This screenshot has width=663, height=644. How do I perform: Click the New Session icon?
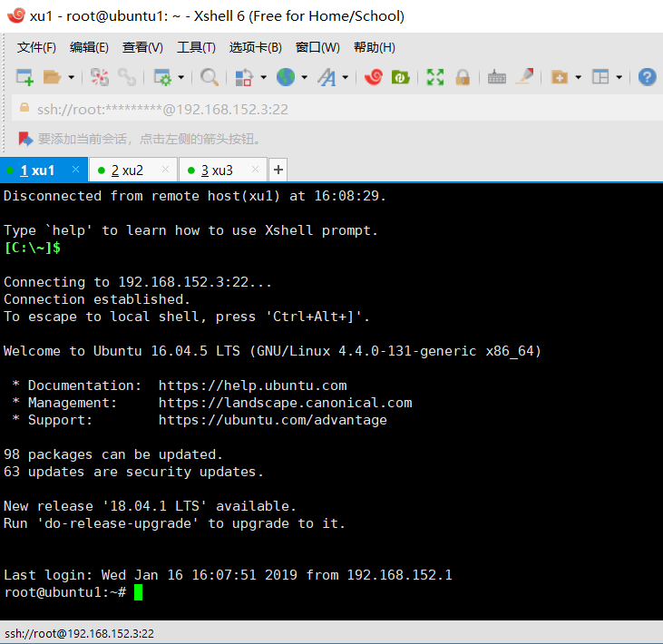(x=24, y=77)
